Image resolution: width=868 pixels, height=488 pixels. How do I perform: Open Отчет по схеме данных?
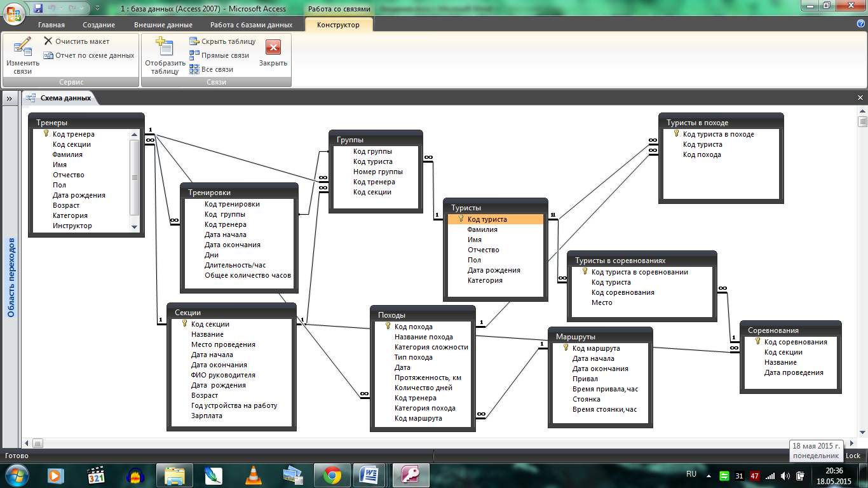[x=48, y=55]
